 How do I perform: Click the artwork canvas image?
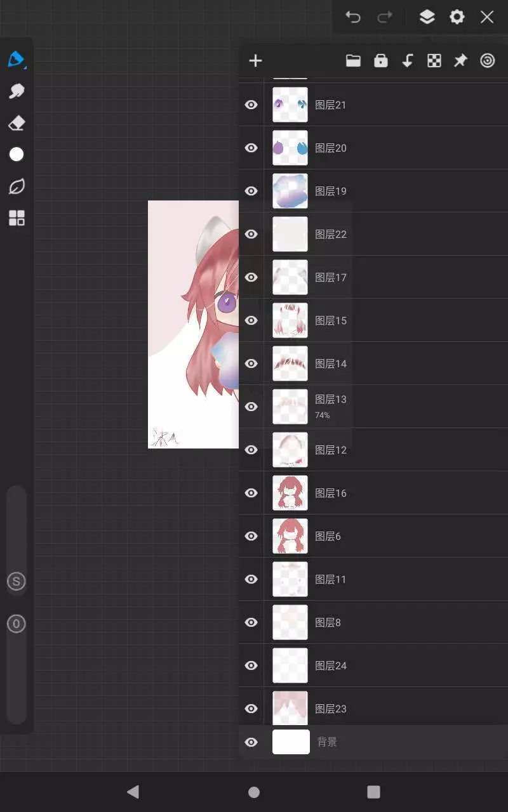193,324
